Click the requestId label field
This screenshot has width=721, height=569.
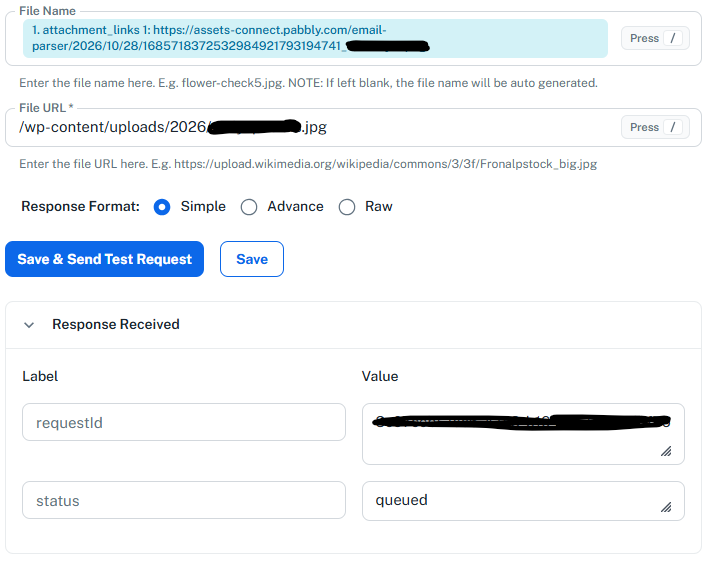(x=184, y=422)
